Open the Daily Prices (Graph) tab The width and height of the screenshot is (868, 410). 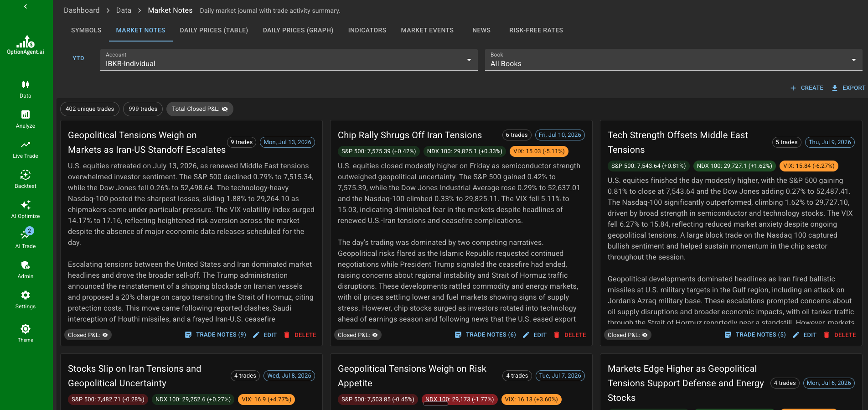point(298,30)
